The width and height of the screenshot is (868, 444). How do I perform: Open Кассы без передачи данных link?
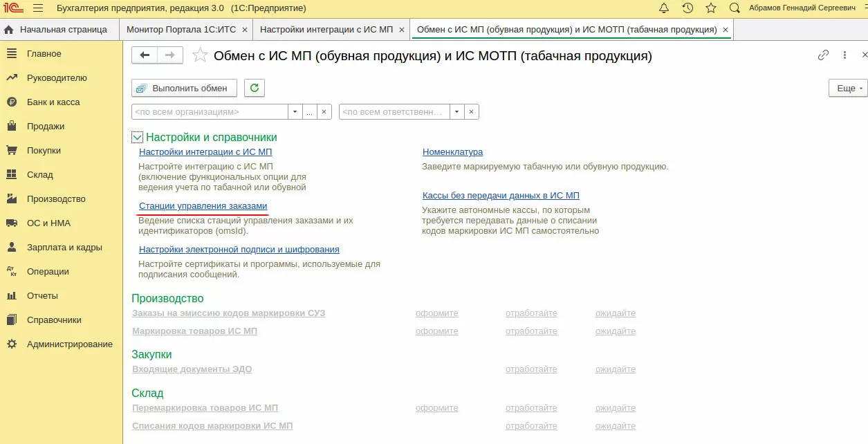click(x=501, y=196)
